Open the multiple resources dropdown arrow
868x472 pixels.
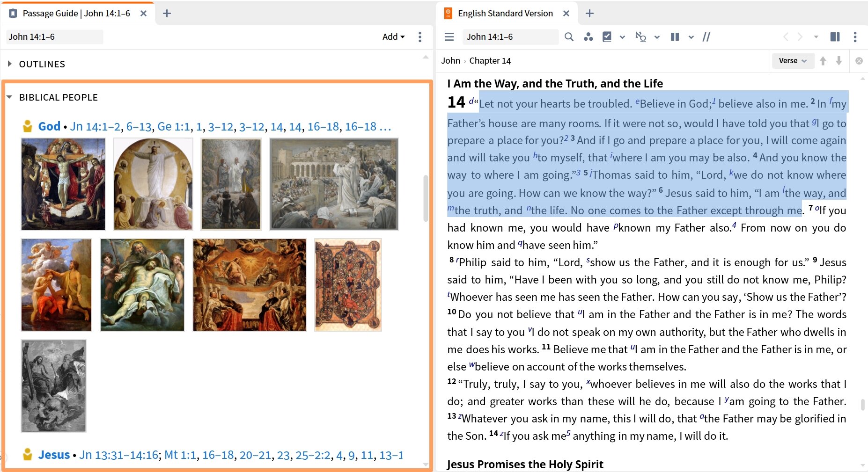pos(691,37)
